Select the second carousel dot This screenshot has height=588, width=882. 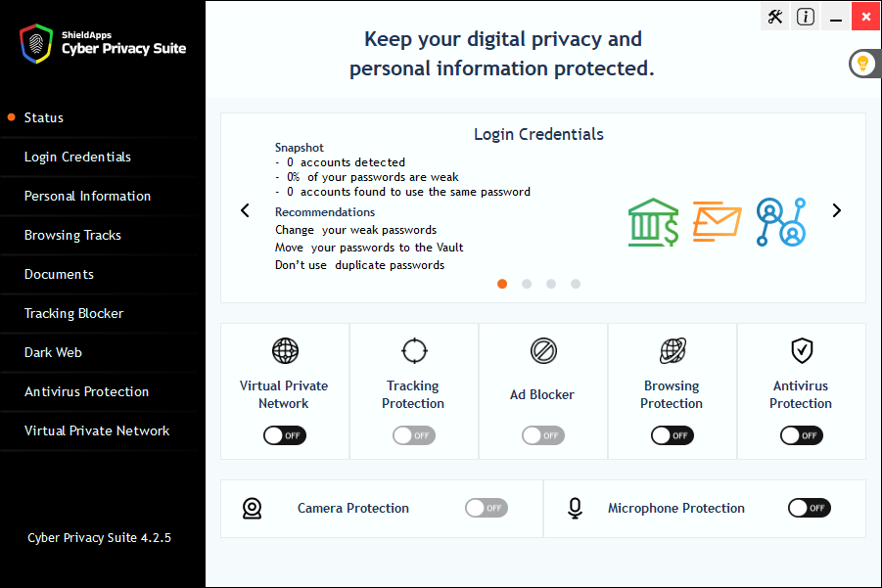527,284
